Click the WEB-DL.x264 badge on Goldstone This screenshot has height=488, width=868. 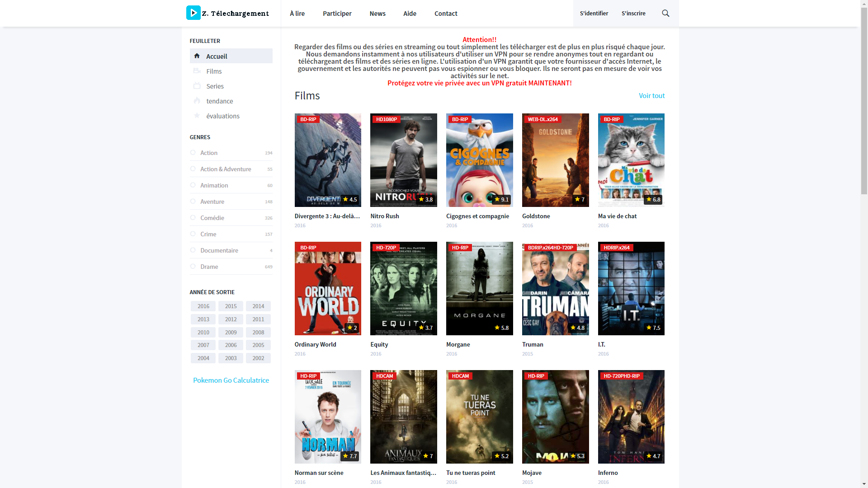[x=542, y=119]
